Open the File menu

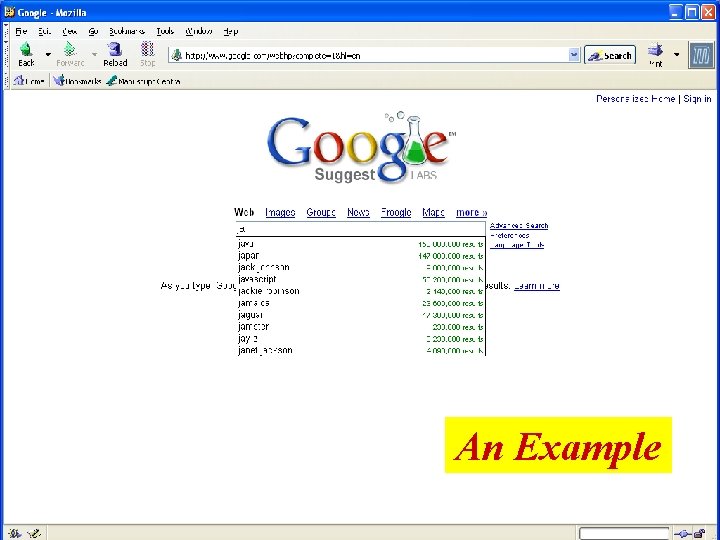(x=21, y=31)
